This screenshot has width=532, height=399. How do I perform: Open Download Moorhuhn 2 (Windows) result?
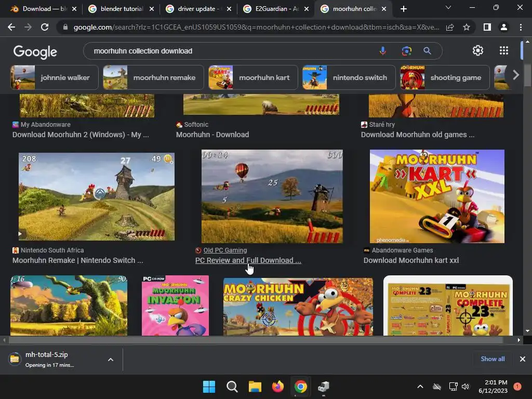[81, 135]
